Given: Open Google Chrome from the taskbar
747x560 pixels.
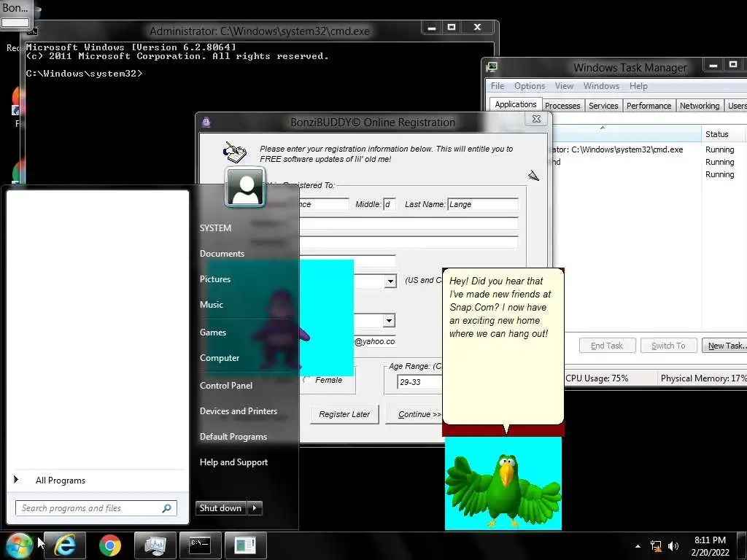Looking at the screenshot, I should click(110, 545).
